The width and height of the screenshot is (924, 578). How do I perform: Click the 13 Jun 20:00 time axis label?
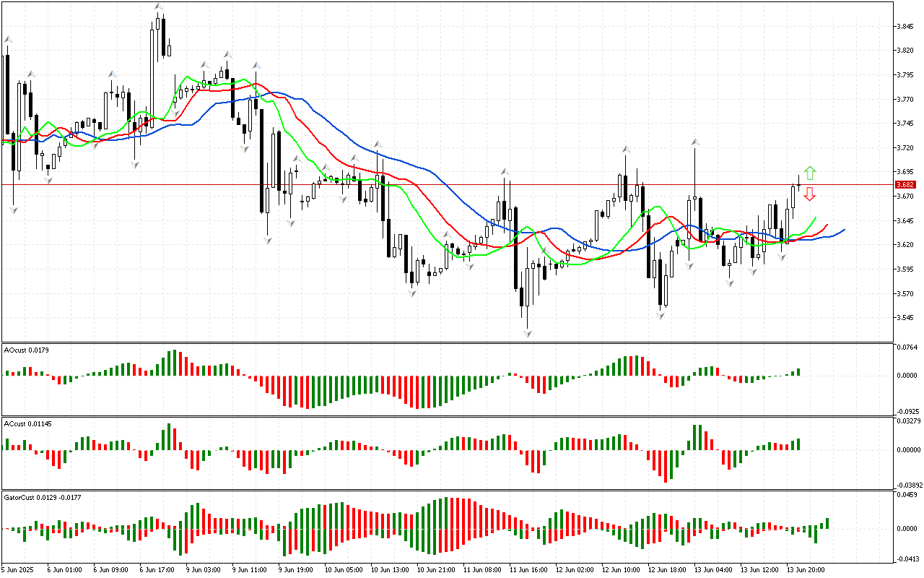[805, 570]
